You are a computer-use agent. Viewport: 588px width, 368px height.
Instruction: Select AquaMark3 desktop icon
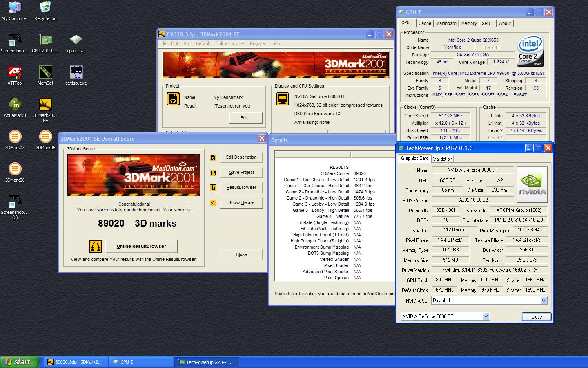15,108
